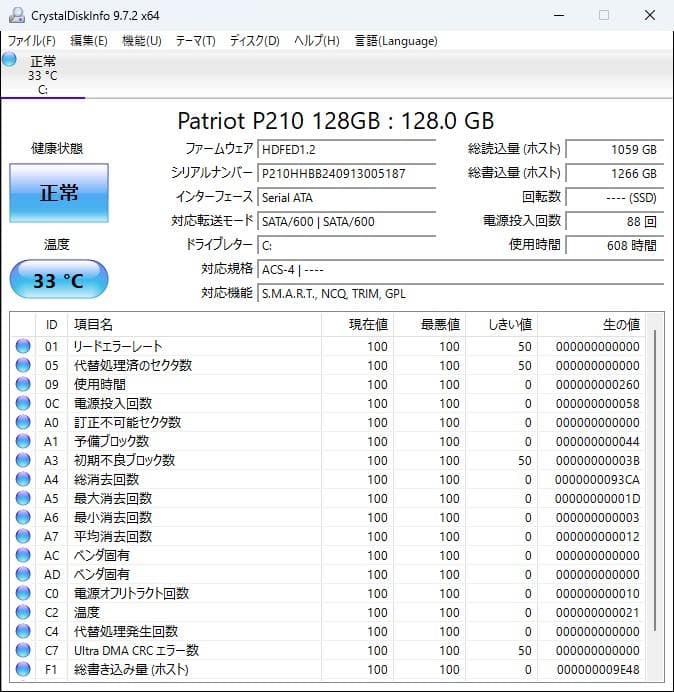Screen dimensions: 674x692
Task: Click the SMART list vertical scrollbar
Action: (x=655, y=480)
